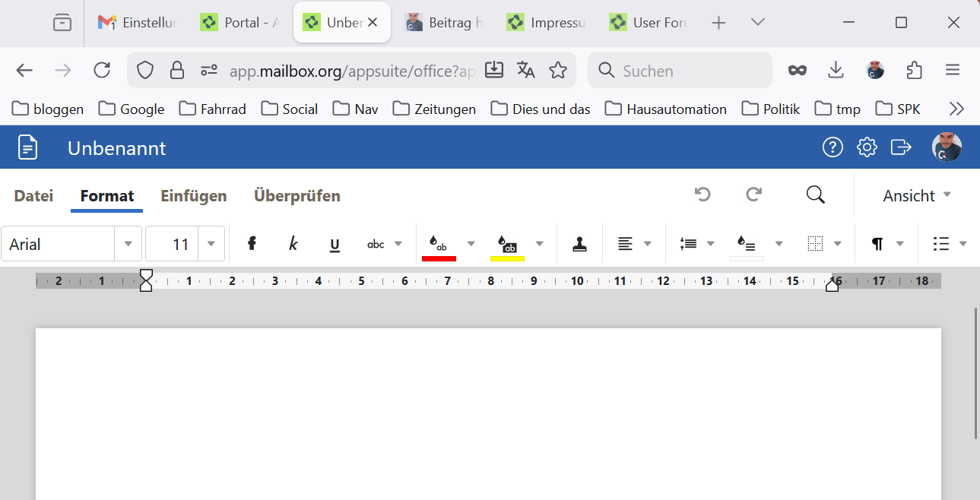Open the Fahrrad bookmarks folder
Image resolution: width=980 pixels, height=500 pixels.
coord(213,109)
